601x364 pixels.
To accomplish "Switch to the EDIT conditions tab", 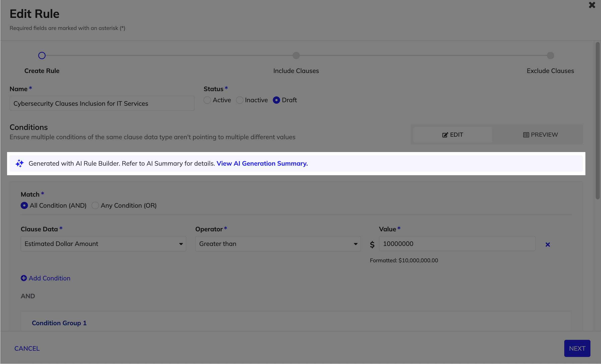I will pyautogui.click(x=453, y=135).
